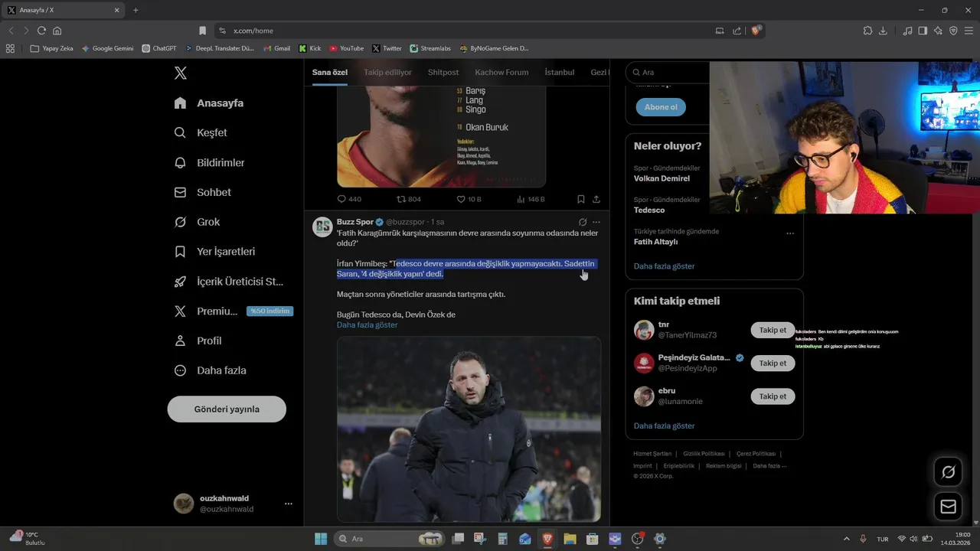Open the Gmail bookmark
This screenshot has width=980, height=551.
tap(277, 48)
